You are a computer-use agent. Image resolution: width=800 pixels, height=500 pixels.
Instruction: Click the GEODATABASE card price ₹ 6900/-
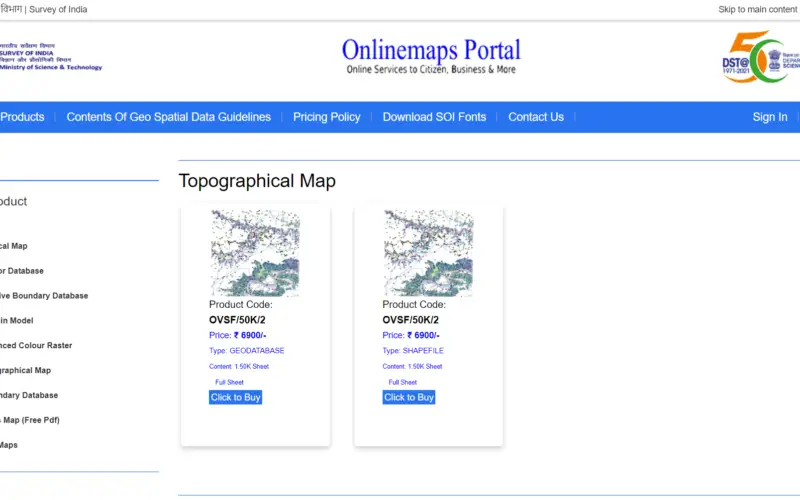[237, 335]
